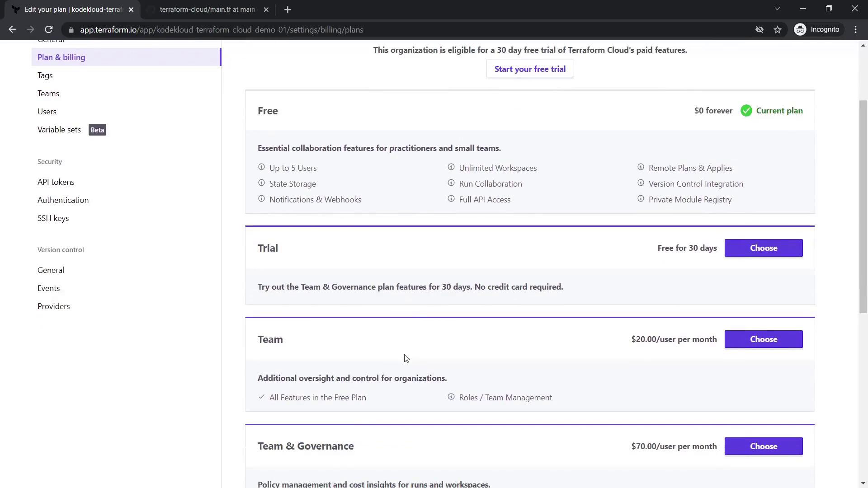This screenshot has width=868, height=488.
Task: Click info icon beside Roles / Team Management
Action: click(451, 397)
